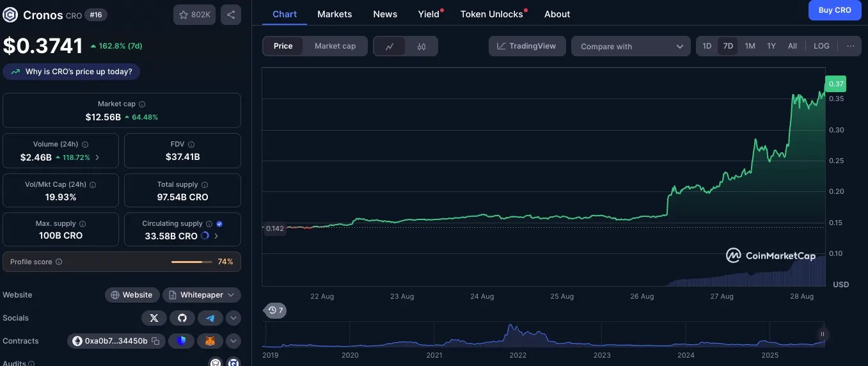The height and width of the screenshot is (366, 868).
Task: Click the range slider pause handle
Action: click(823, 334)
